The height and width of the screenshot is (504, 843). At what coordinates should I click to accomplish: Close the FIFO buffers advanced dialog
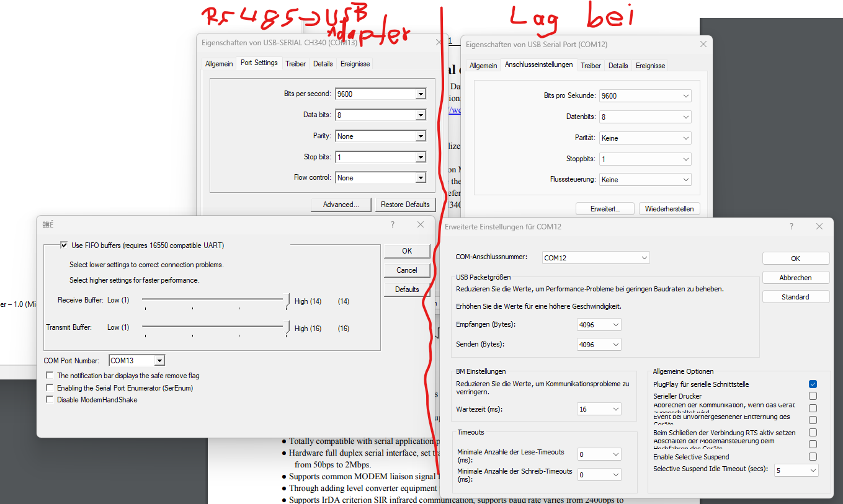coord(421,224)
